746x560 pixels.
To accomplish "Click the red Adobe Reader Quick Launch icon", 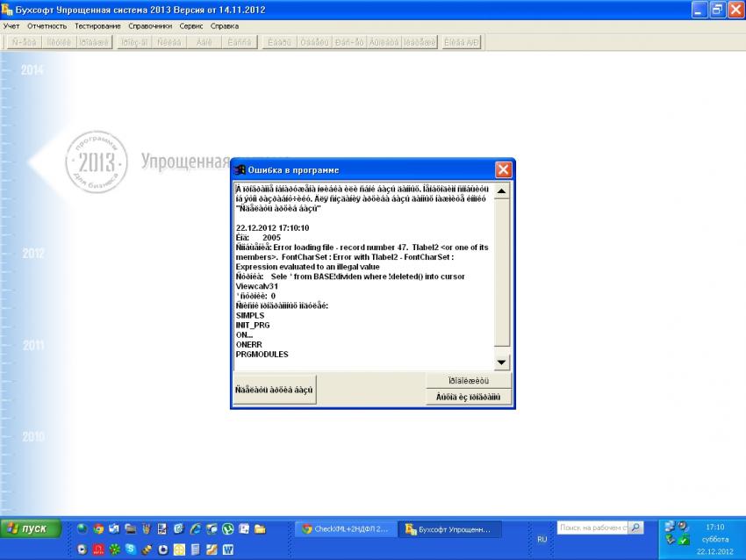I will pos(98,549).
